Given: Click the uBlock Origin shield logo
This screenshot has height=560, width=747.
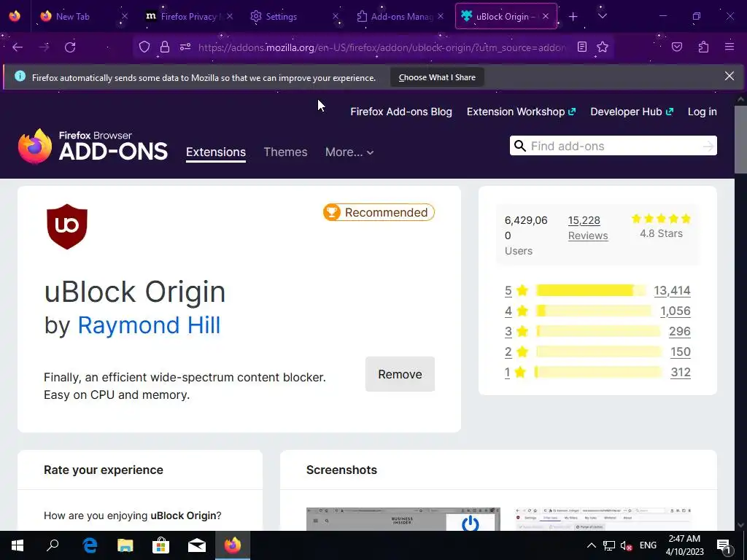Looking at the screenshot, I should click(67, 227).
